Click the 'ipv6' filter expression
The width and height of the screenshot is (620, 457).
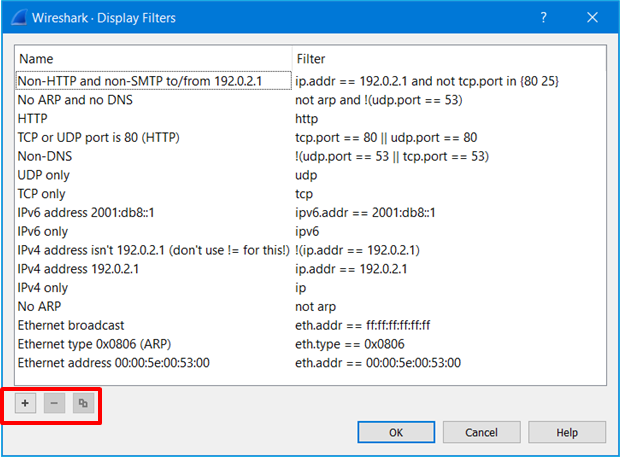click(x=307, y=231)
